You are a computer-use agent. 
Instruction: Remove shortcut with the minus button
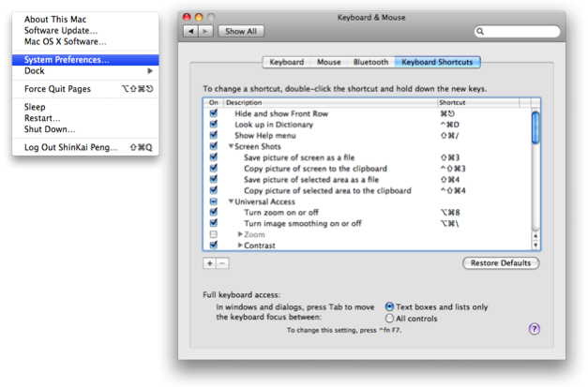222,263
